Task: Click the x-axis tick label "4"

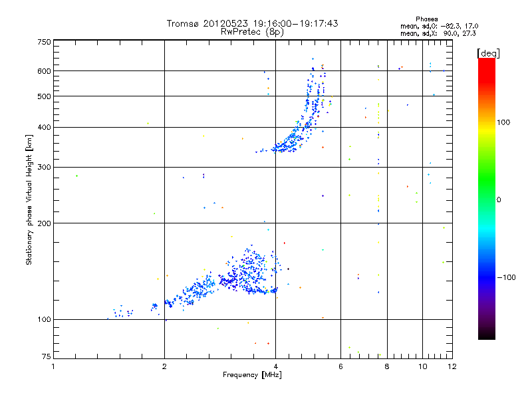Action: pyautogui.click(x=276, y=366)
